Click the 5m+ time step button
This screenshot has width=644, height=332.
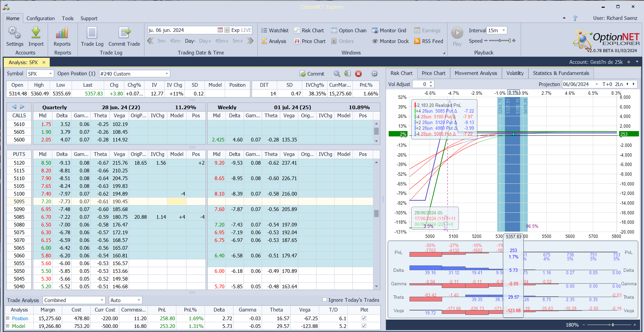pyautogui.click(x=238, y=41)
